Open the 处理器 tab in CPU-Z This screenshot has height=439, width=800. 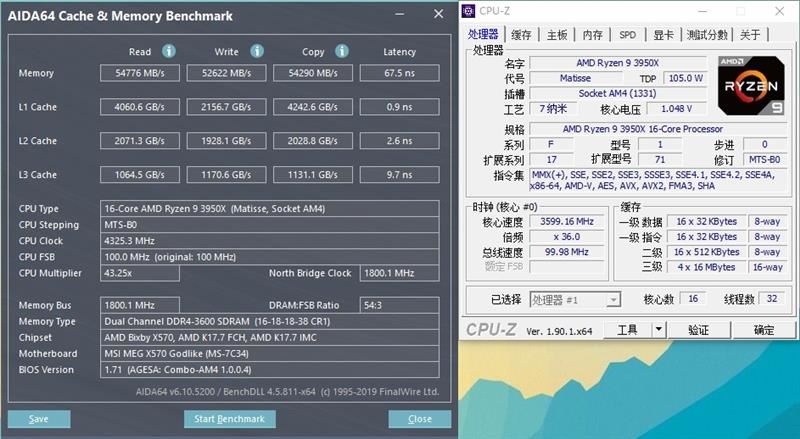pos(483,34)
